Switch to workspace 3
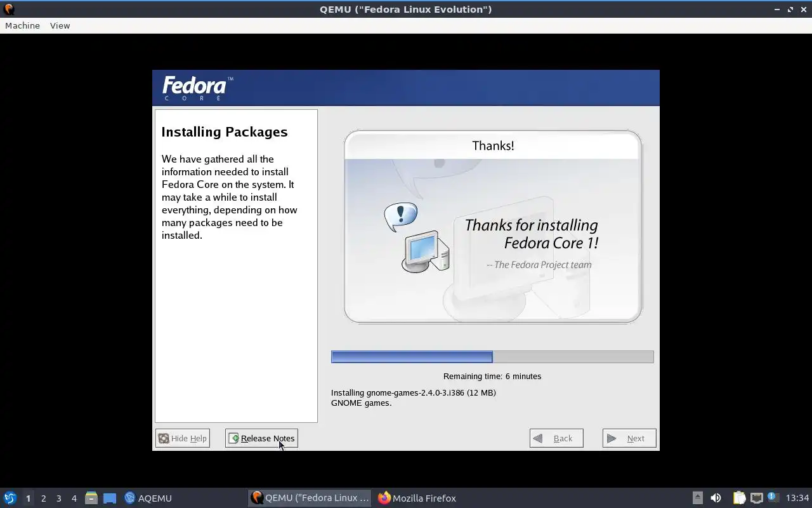Viewport: 812px width, 508px height. [58, 498]
